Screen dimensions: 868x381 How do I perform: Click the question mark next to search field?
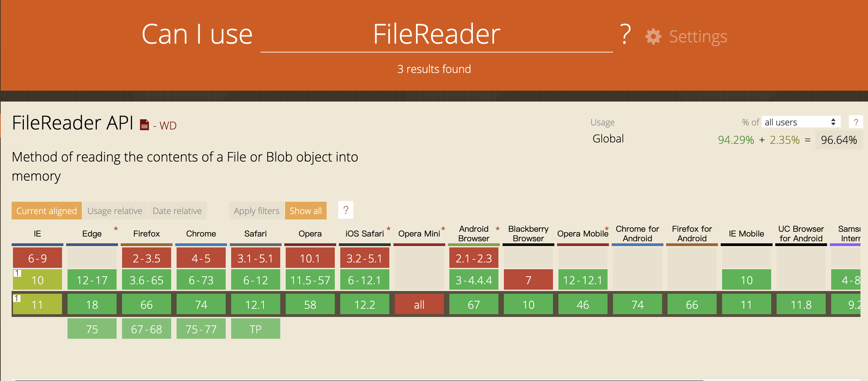click(x=625, y=34)
